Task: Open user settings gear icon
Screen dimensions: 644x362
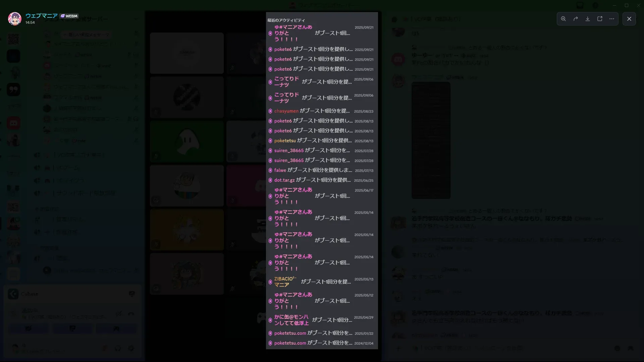Action: (131, 349)
